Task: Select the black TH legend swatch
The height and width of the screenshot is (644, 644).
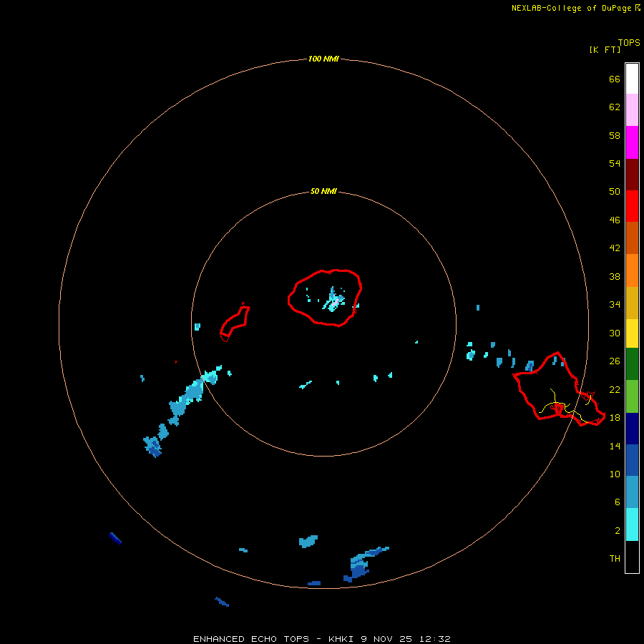Action: point(632,557)
